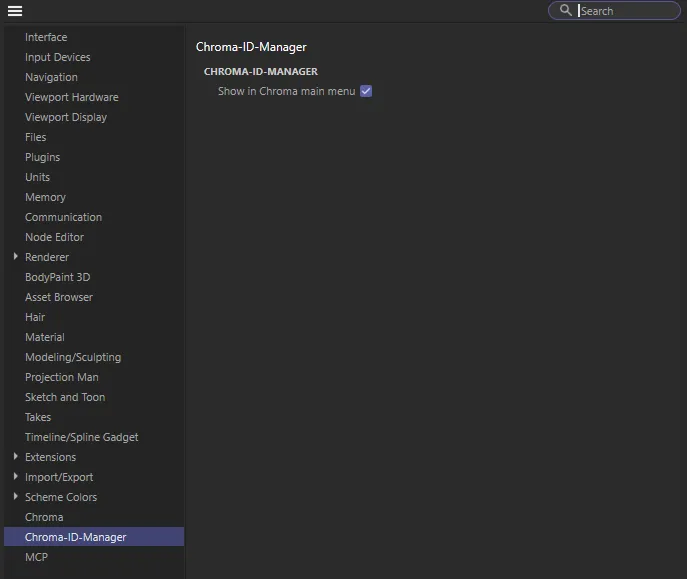Select the Scheme Colors category label
Screen dimensions: 687x579
click(61, 497)
